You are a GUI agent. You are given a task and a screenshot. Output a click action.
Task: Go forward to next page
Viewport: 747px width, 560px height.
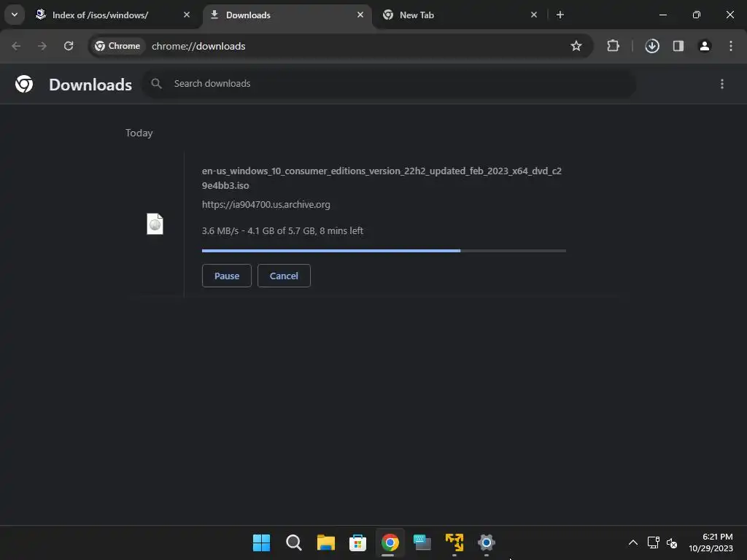pyautogui.click(x=42, y=46)
